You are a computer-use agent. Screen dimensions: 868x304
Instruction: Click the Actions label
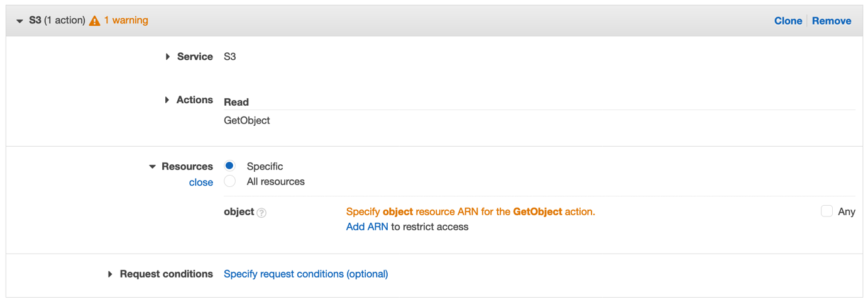pyautogui.click(x=194, y=100)
